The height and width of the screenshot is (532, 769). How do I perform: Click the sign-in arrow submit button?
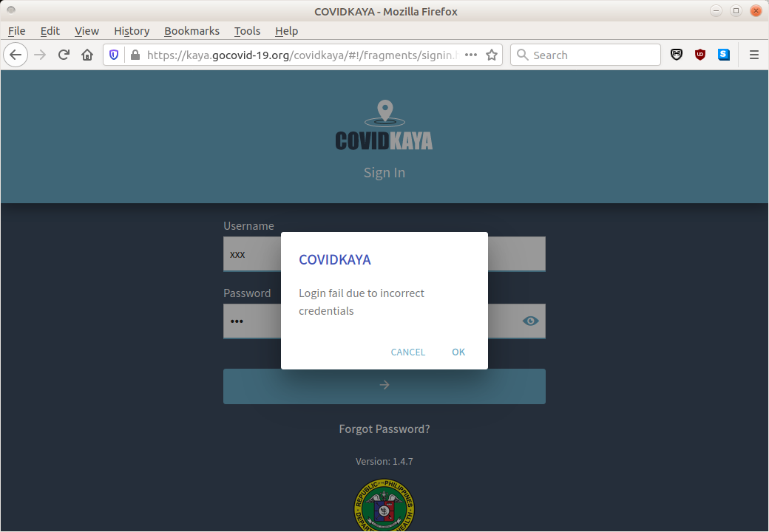coord(384,386)
